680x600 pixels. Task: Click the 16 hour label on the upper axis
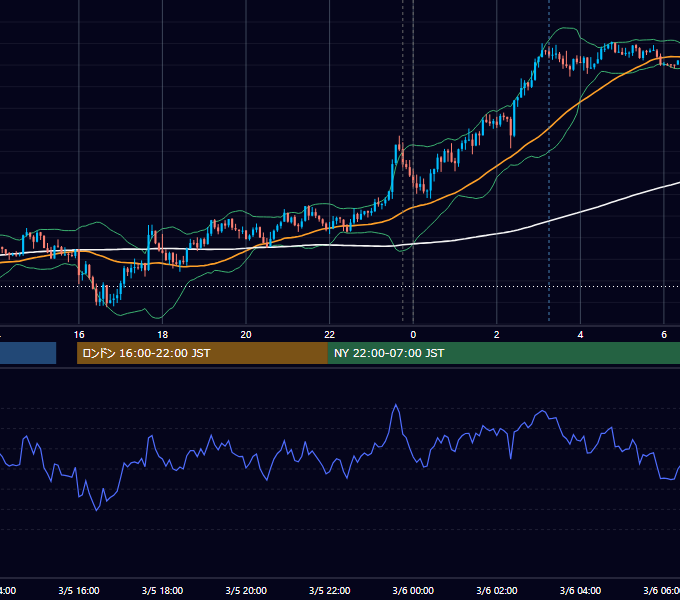pyautogui.click(x=79, y=335)
